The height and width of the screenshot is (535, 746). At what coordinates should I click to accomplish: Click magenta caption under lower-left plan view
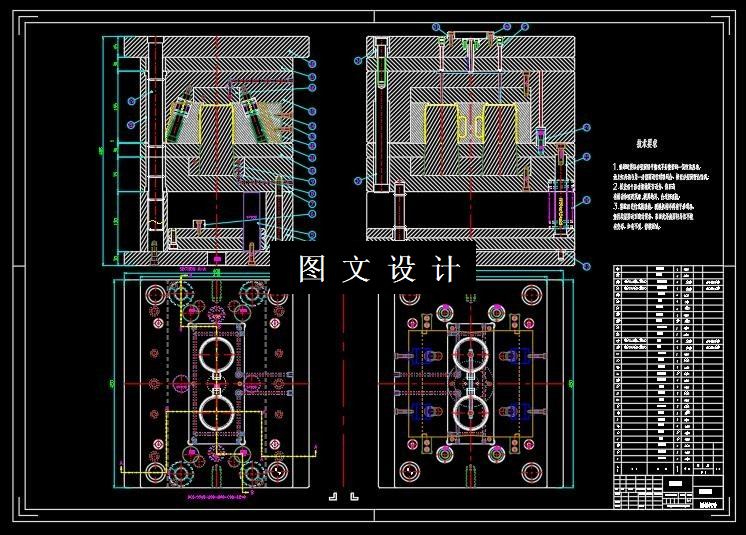[216, 497]
